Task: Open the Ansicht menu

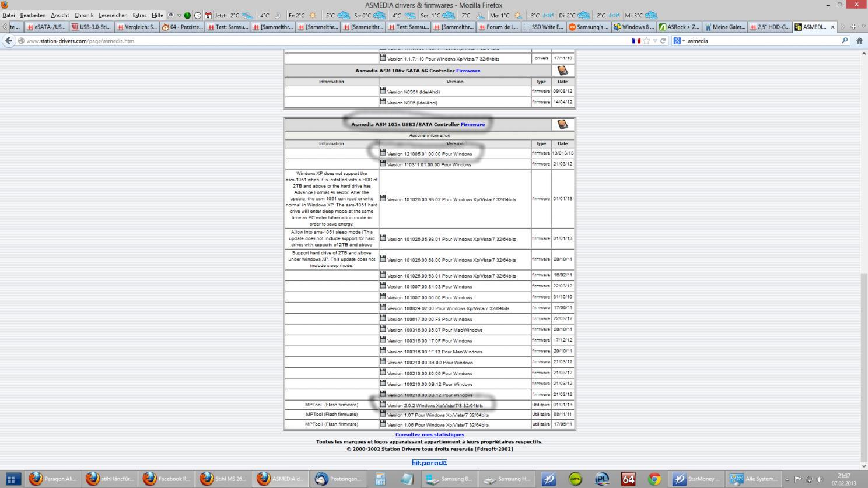Action: pos(60,15)
